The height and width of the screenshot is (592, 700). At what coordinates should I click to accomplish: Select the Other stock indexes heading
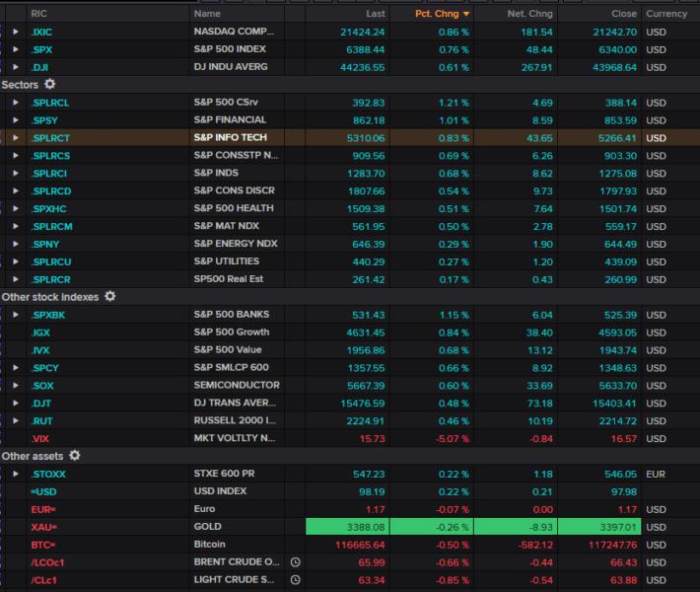click(x=50, y=297)
